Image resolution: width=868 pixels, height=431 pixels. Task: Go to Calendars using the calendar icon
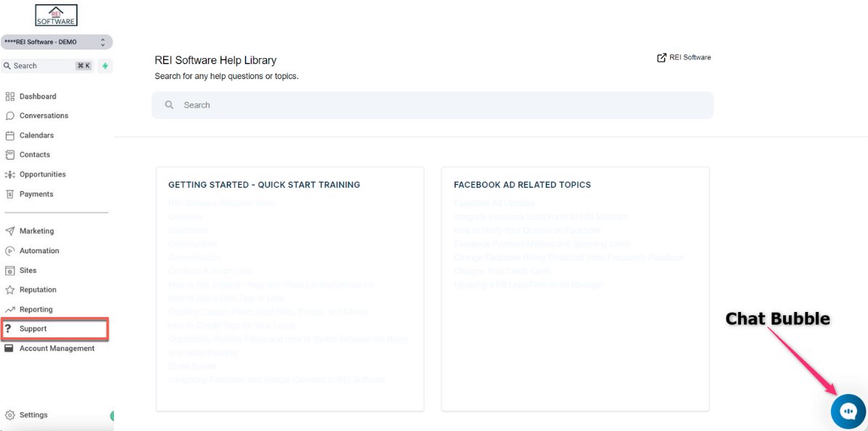click(x=10, y=135)
